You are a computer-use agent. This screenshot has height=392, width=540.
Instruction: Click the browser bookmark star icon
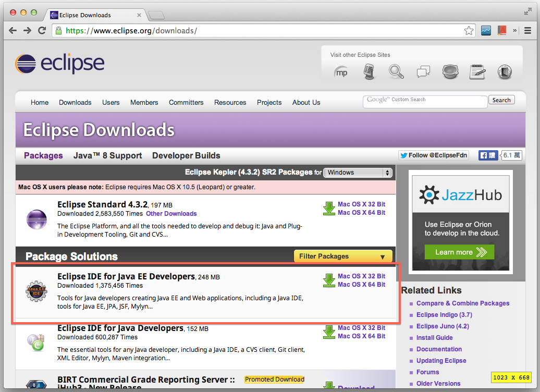(x=468, y=30)
